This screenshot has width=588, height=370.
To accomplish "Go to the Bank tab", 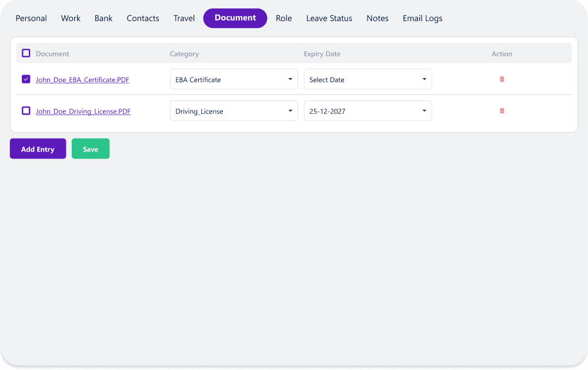I will coord(103,18).
